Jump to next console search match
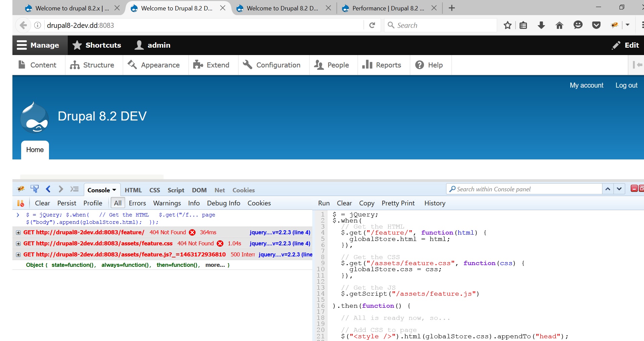The width and height of the screenshot is (644, 341). 619,189
